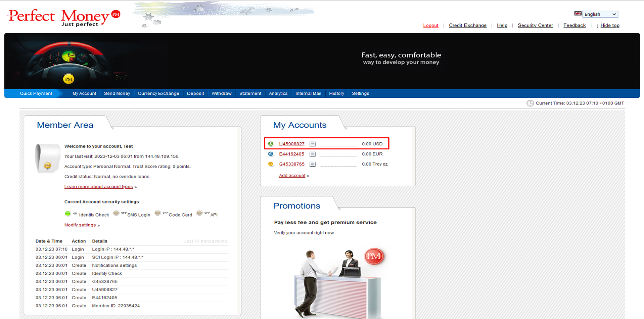Open statement icon beside E44162405
Viewport: 644px width, 319px height.
pos(313,154)
